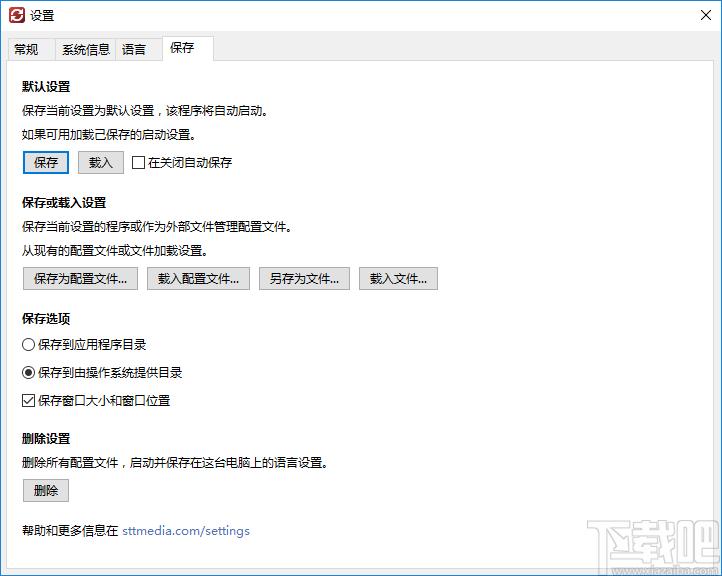
Task: Click the text 如果可用加载已保存的启动设置。
Action: [109, 135]
